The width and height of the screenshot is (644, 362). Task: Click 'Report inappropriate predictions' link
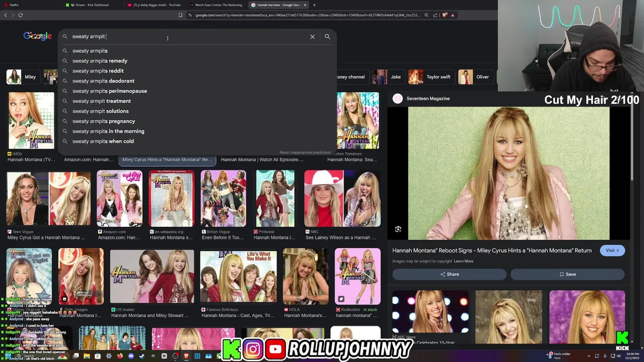point(305,152)
